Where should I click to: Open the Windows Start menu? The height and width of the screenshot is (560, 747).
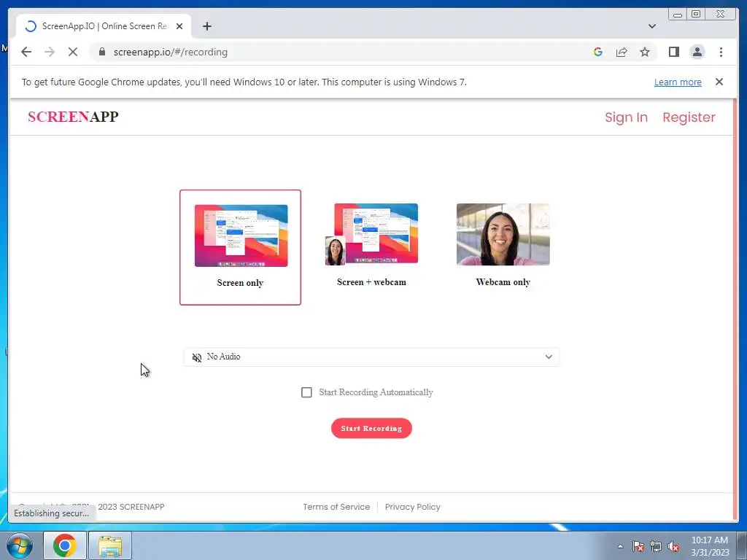tap(19, 545)
